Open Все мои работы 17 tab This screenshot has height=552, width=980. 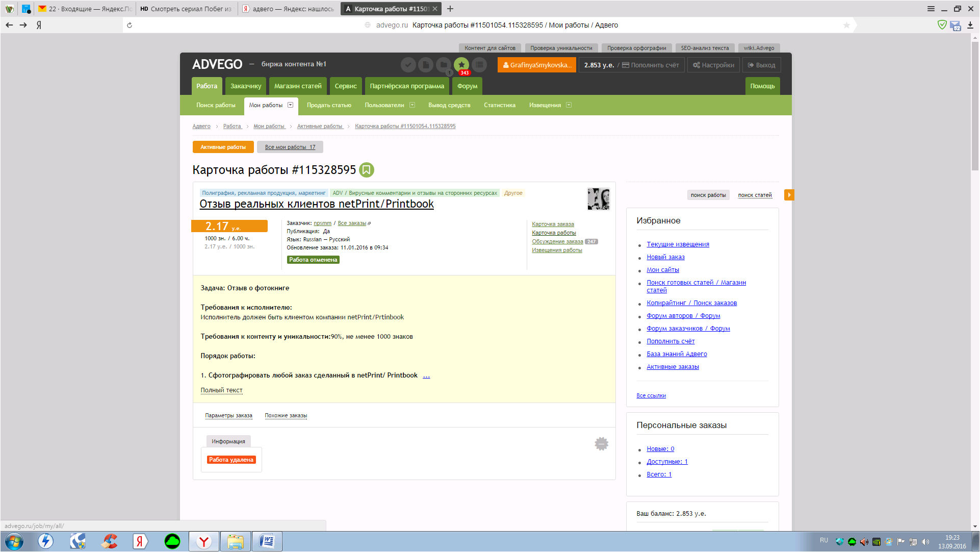point(290,147)
